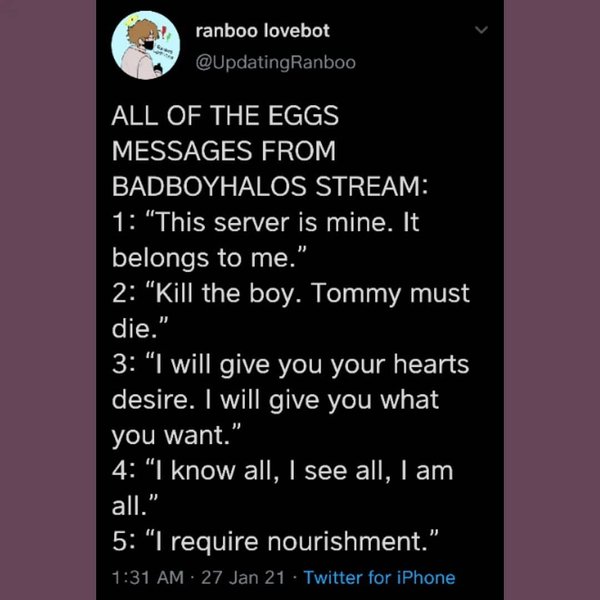Open the ranboo lovebot profile avatar
This screenshot has width=600, height=600.
144,48
